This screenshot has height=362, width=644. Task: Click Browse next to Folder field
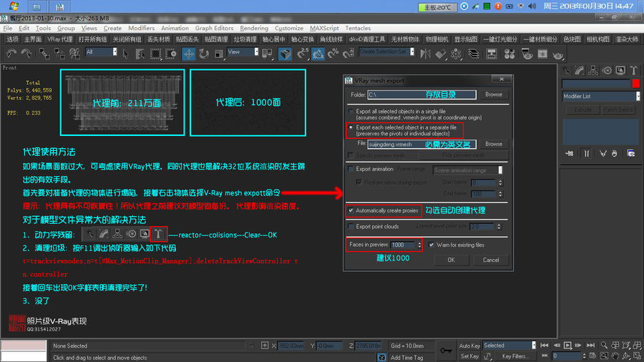tap(493, 94)
